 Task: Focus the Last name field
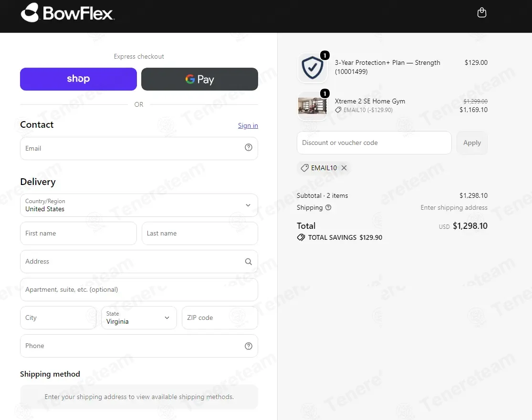200,233
